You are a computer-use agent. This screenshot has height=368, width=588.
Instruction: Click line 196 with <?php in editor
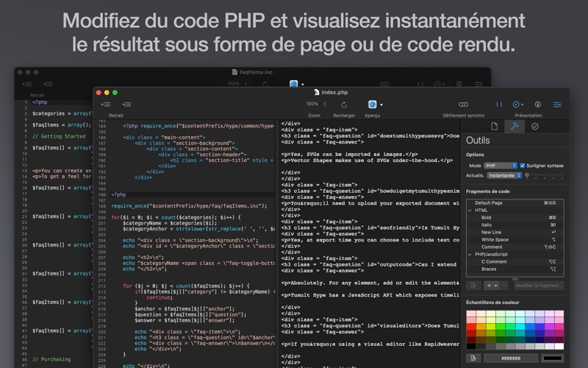click(118, 194)
